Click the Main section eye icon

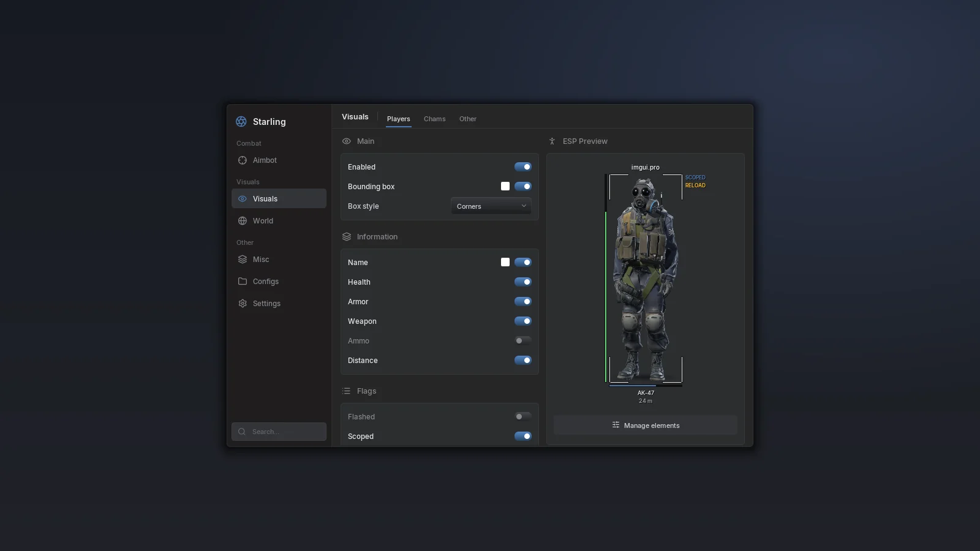(347, 141)
